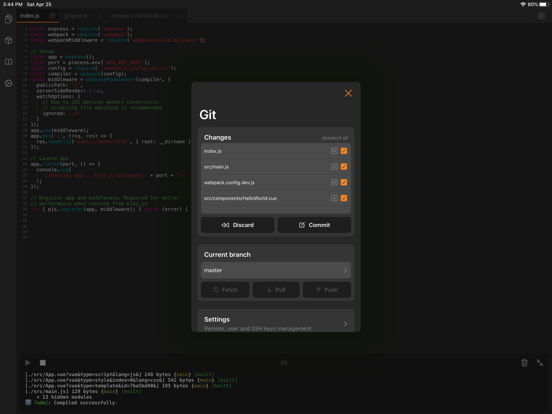The image size is (552, 414).
Task: Click the added badge on HelloWorld.vue row
Action: [x=334, y=198]
